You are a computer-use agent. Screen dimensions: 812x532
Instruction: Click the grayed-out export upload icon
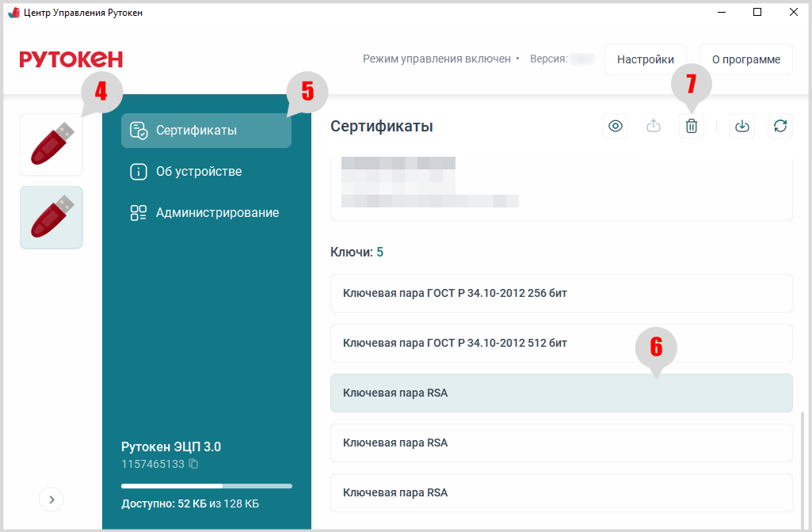(654, 127)
